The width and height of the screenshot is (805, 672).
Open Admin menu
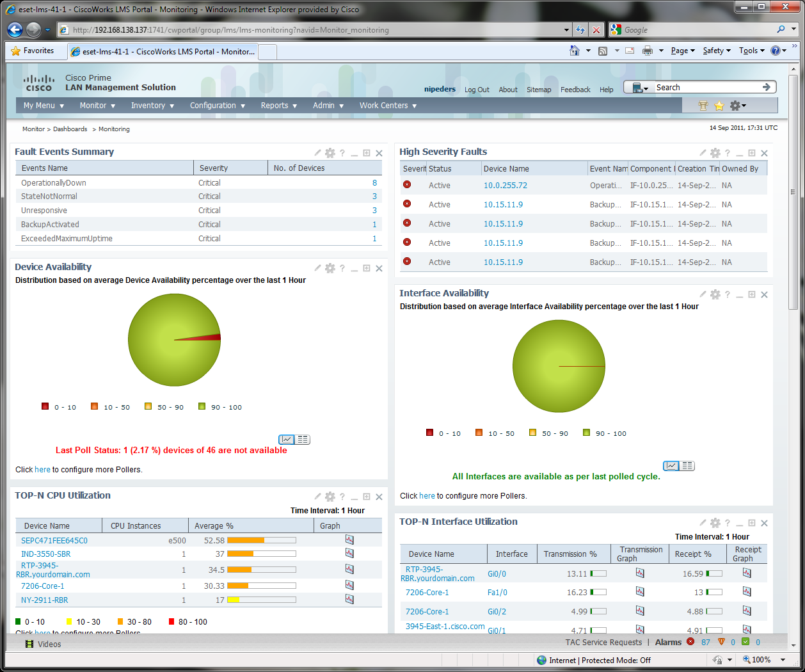328,106
